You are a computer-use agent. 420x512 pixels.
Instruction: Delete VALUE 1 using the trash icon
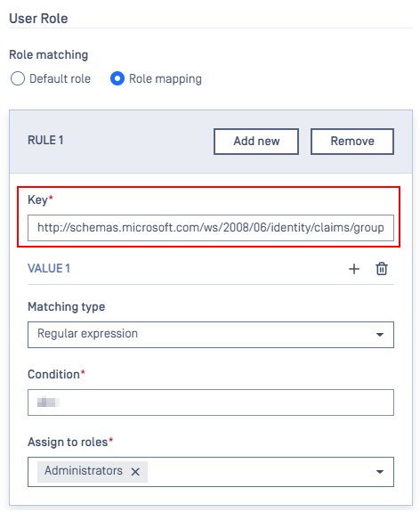[382, 269]
